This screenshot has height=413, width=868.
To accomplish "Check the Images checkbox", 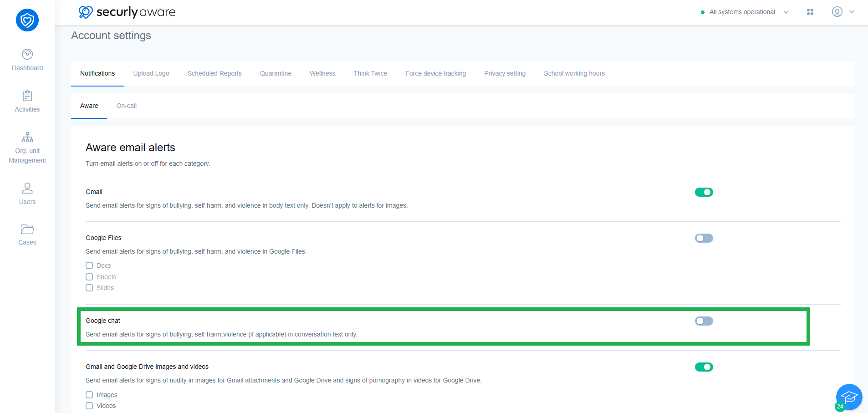I will (x=89, y=395).
